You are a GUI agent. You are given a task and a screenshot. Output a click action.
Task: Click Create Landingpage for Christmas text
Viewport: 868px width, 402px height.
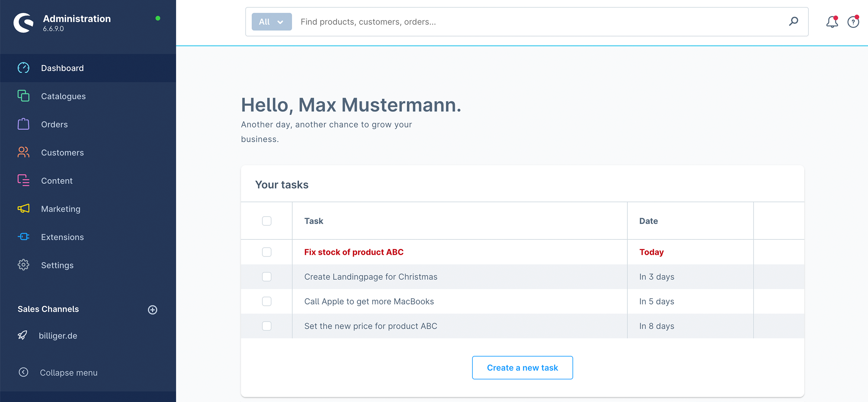pyautogui.click(x=371, y=277)
